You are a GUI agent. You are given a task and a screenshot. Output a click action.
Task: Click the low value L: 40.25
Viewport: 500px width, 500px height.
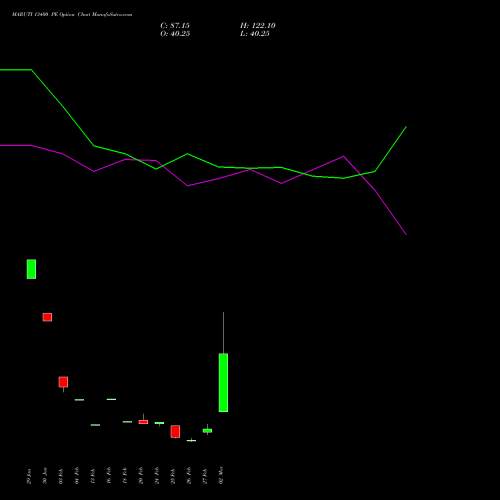coord(255,34)
